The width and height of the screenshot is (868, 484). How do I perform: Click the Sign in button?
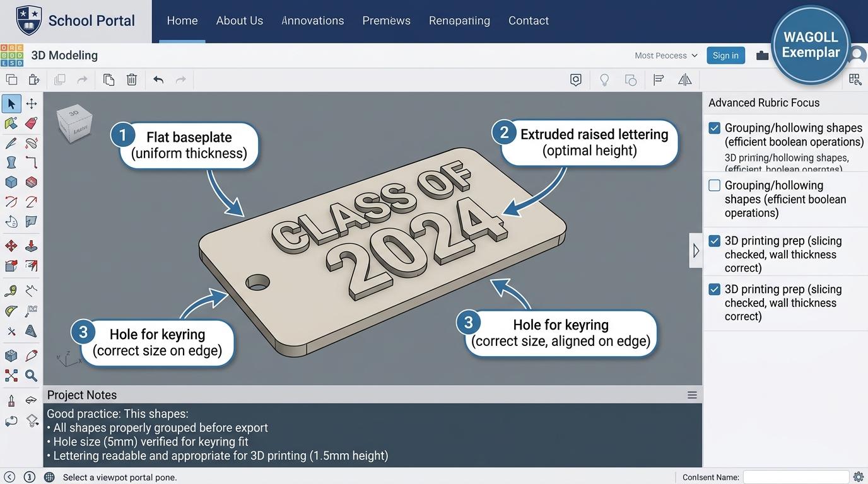pyautogui.click(x=725, y=55)
